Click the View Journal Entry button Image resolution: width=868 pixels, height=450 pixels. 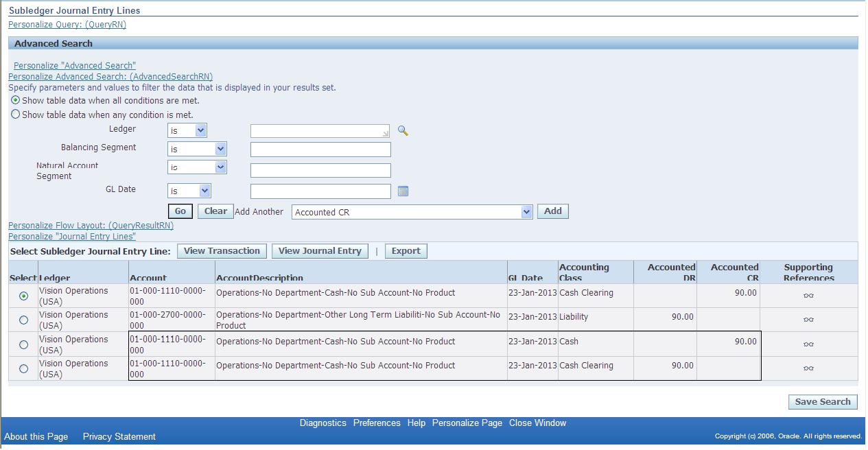[319, 250]
